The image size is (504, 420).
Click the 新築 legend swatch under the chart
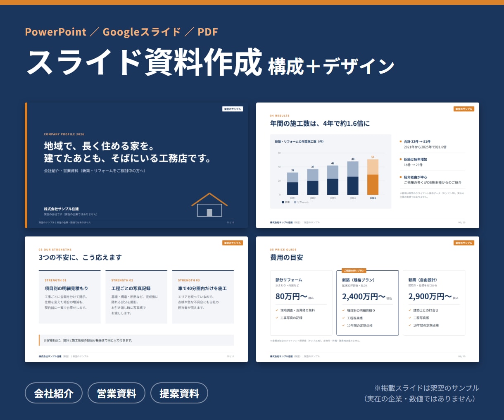pos(283,202)
